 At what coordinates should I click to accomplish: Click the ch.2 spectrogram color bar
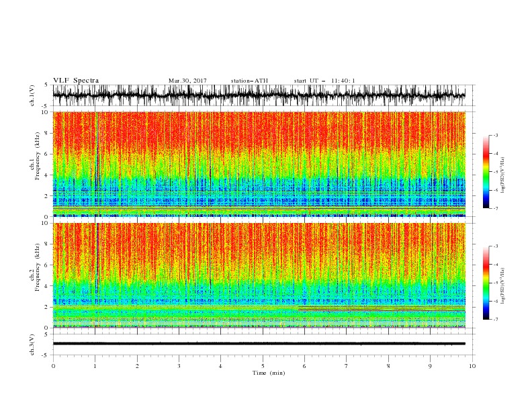pos(486,283)
